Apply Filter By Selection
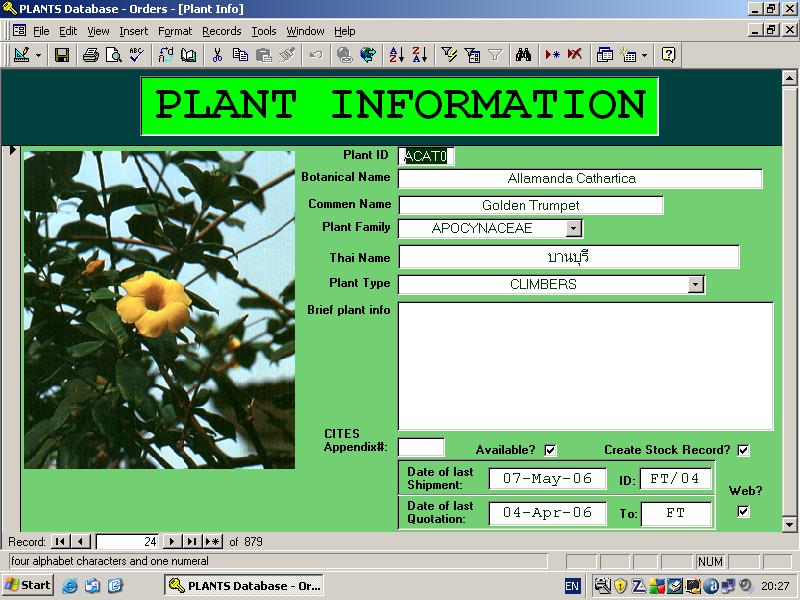 tap(449, 55)
